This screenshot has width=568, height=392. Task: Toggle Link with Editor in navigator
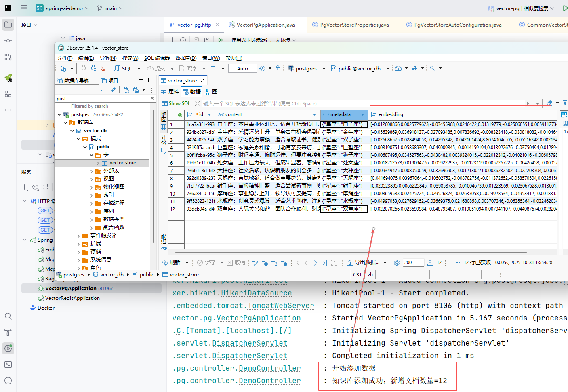(x=114, y=90)
